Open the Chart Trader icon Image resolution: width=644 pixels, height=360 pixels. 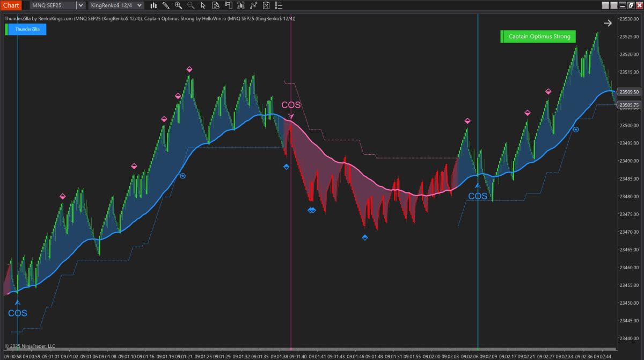pos(228,5)
